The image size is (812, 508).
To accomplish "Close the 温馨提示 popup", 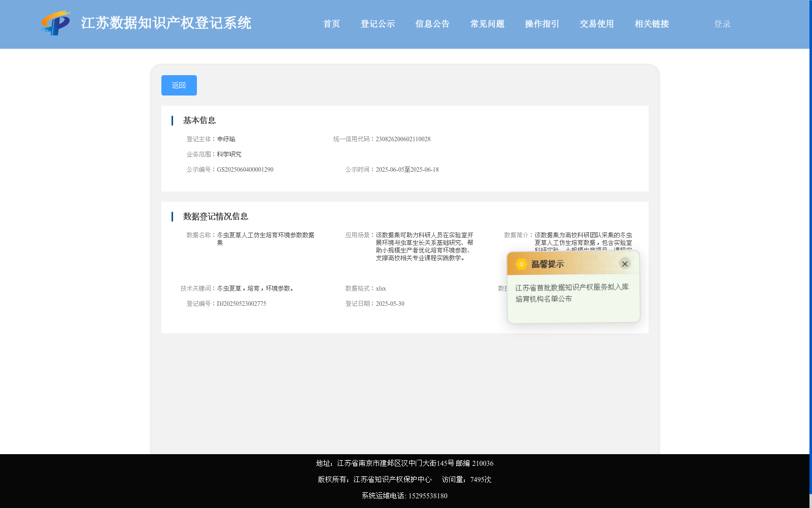I will pyautogui.click(x=625, y=264).
